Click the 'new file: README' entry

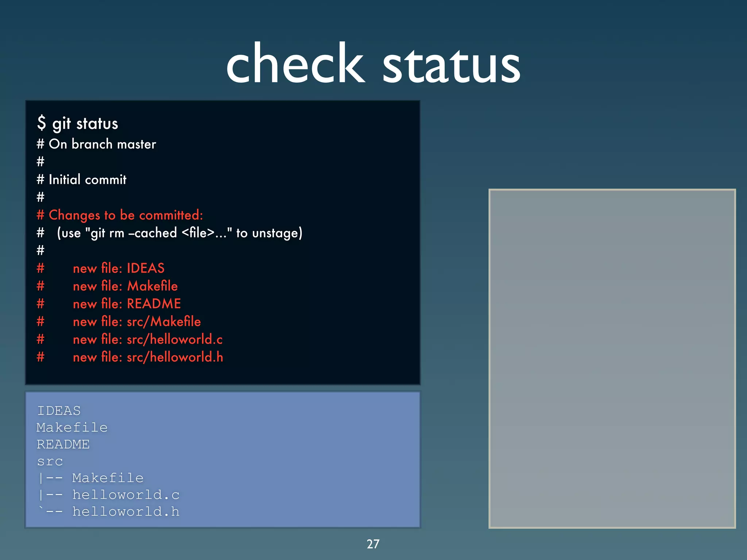click(x=127, y=304)
